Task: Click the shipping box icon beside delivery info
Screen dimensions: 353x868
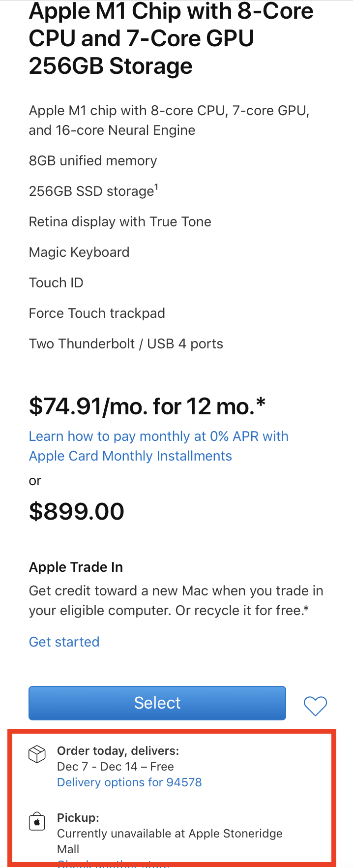Action: (37, 754)
